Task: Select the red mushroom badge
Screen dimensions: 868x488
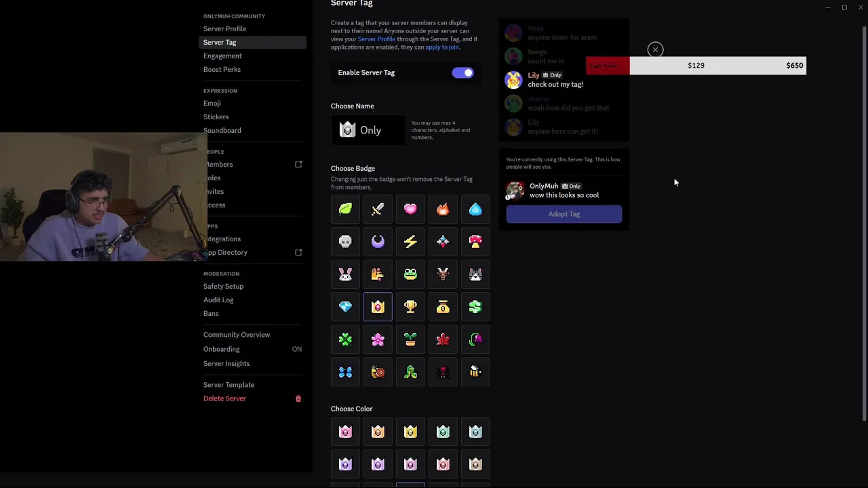Action: pyautogui.click(x=475, y=241)
